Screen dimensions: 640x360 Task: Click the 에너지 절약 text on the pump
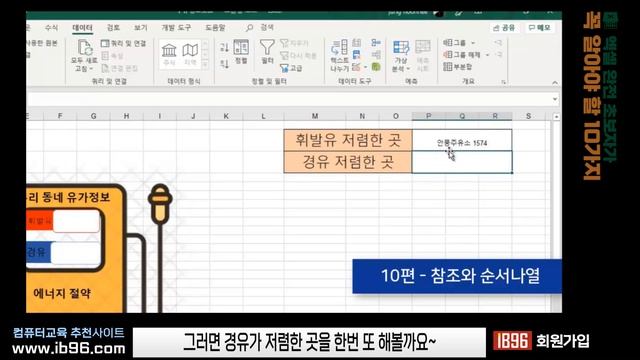(62, 293)
